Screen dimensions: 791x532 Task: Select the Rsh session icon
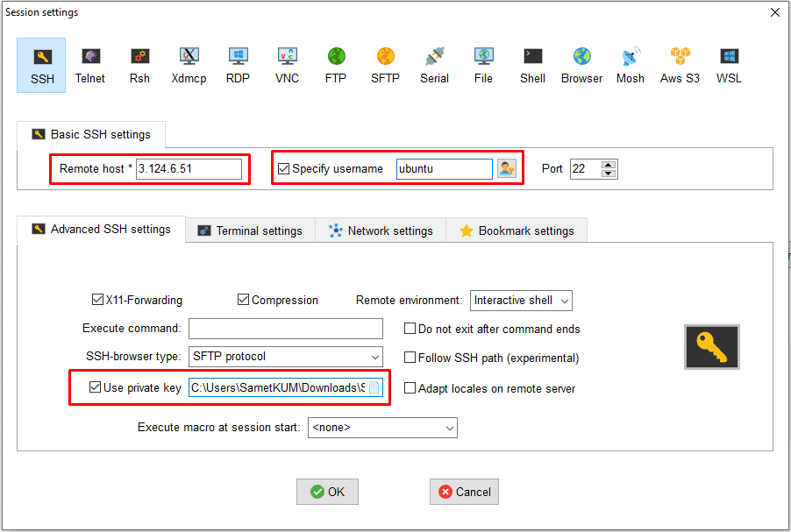pyautogui.click(x=139, y=66)
